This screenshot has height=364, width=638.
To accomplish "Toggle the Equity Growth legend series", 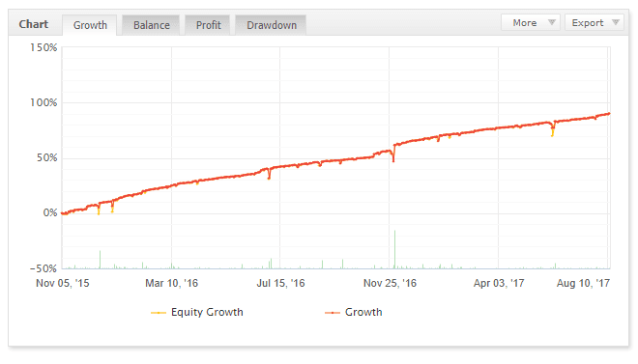I will coord(197,312).
